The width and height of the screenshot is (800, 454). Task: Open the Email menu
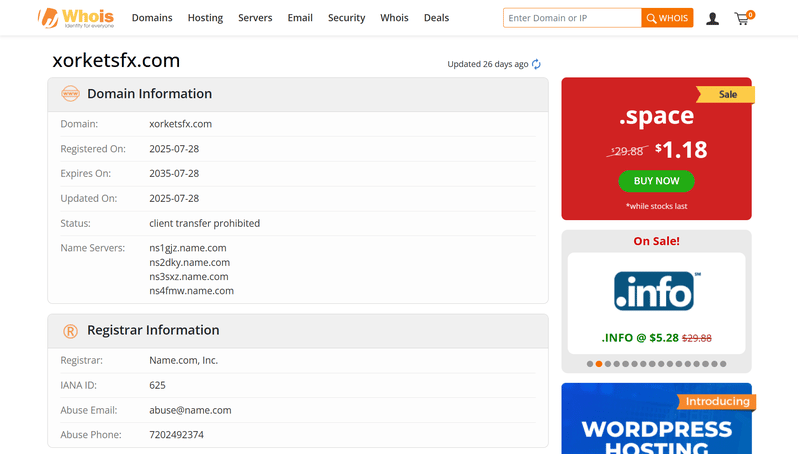pos(300,18)
